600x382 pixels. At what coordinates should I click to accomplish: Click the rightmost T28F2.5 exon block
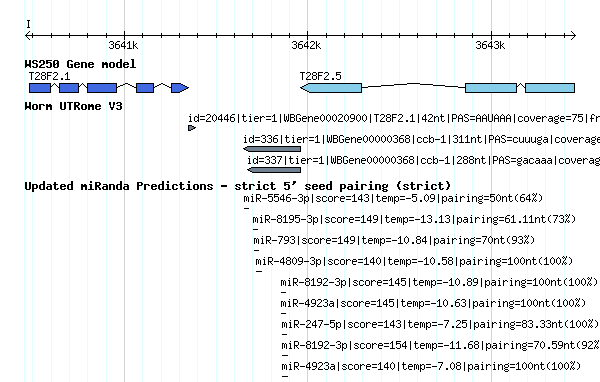click(x=550, y=88)
